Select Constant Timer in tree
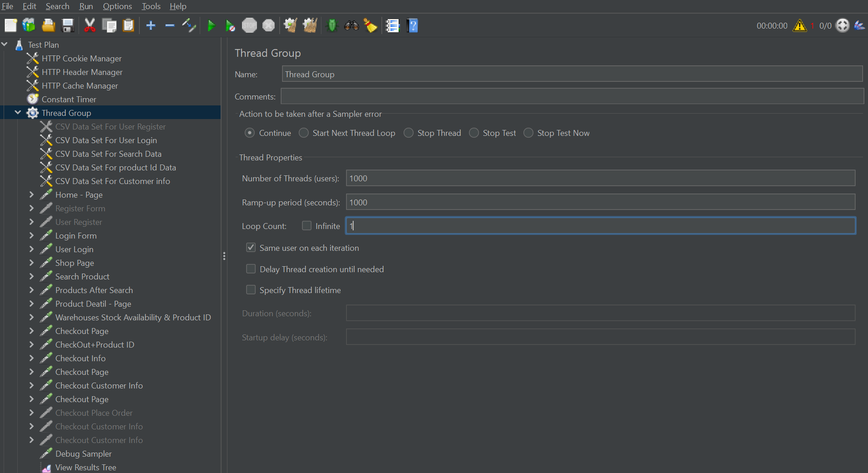The width and height of the screenshot is (868, 473). point(69,99)
